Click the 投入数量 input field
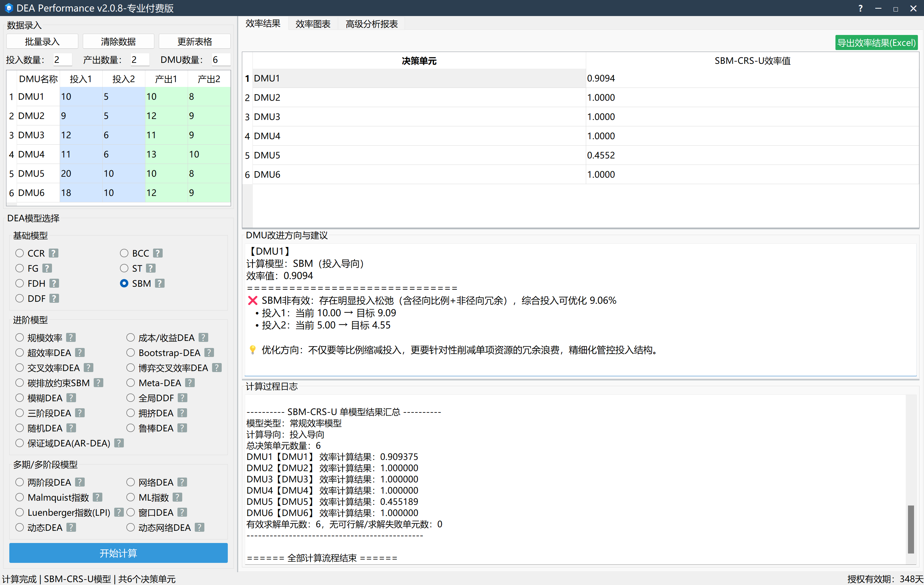The height and width of the screenshot is (585, 924). point(62,59)
